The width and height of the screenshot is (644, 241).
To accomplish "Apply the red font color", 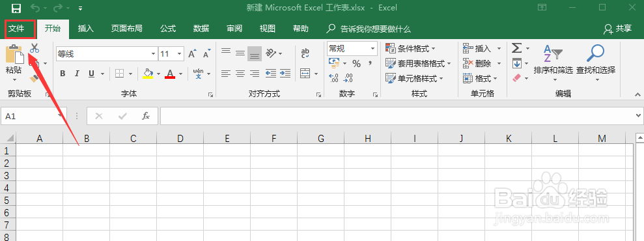I will (x=170, y=74).
